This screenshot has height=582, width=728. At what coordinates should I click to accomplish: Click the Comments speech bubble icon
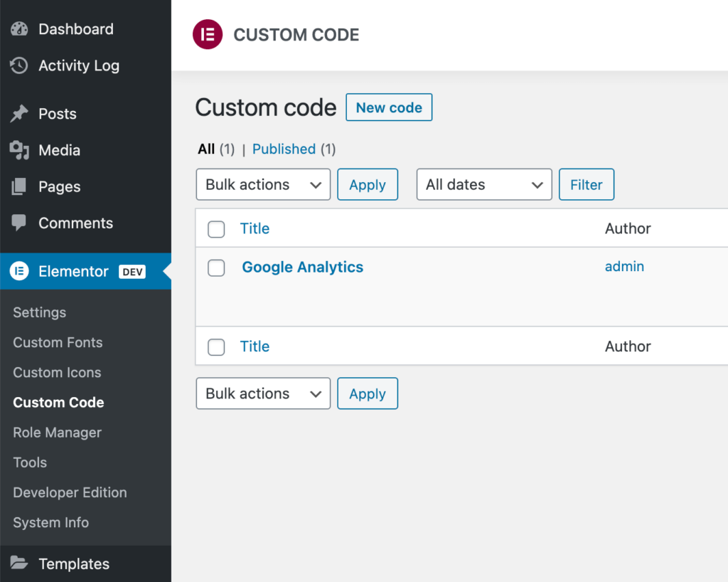point(19,223)
